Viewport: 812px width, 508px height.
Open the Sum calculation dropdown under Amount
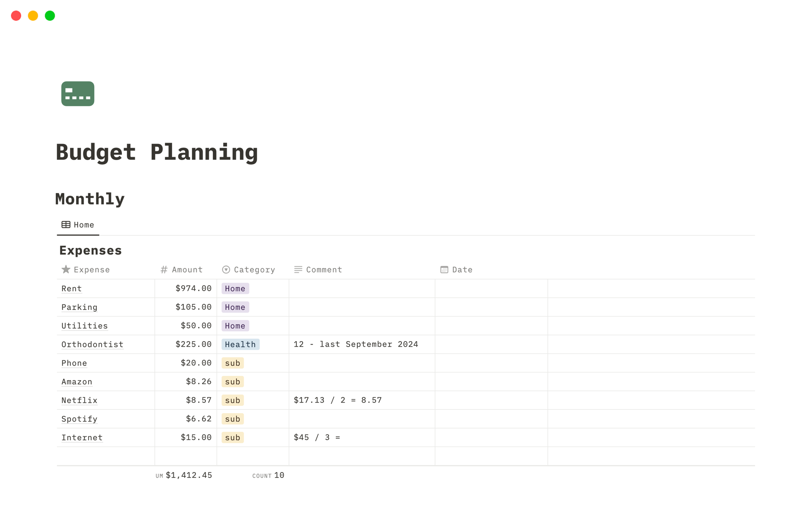click(184, 475)
